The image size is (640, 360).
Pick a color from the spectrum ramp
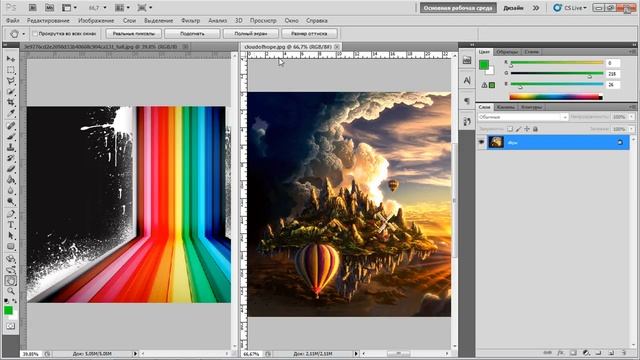click(556, 97)
